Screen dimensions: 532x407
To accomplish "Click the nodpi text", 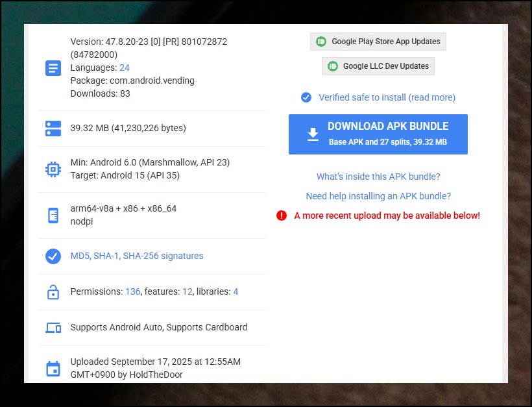I will pyautogui.click(x=82, y=221).
